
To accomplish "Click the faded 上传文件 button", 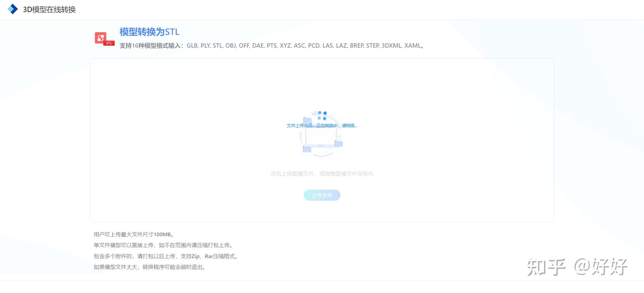I will 322,195.
